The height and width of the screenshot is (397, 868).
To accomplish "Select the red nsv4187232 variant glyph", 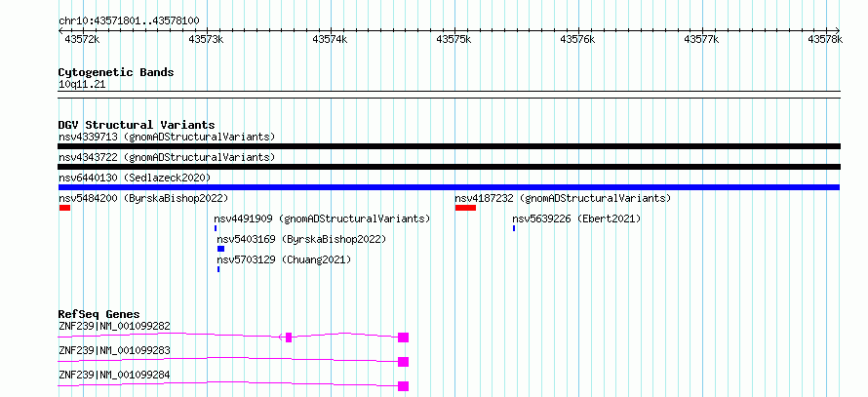I will tap(465, 208).
